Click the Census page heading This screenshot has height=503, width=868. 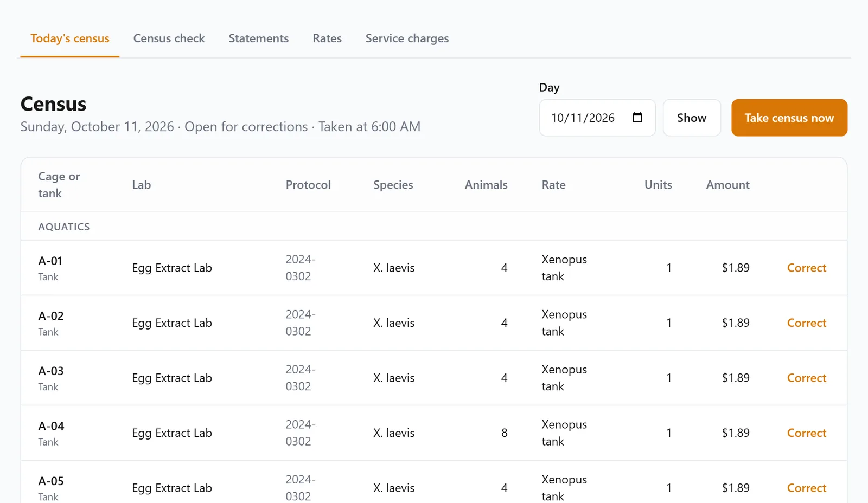tap(53, 104)
